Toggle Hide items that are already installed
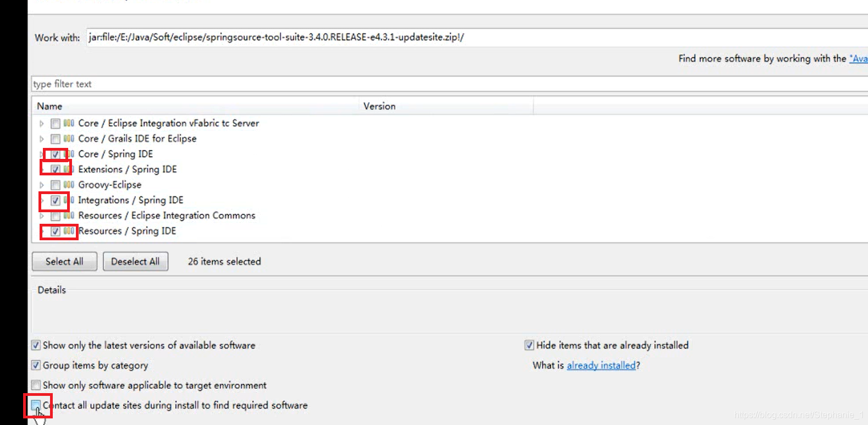This screenshot has width=868, height=425. [529, 345]
